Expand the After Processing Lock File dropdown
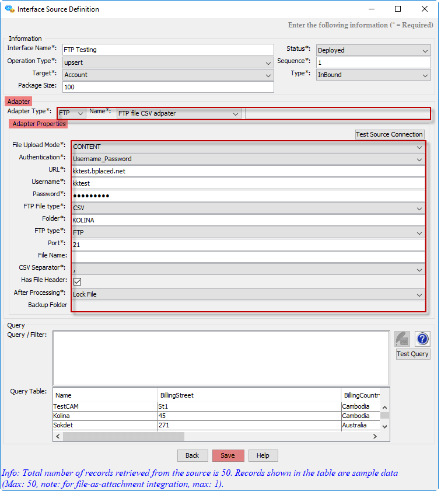This screenshot has width=448, height=491. (248, 294)
